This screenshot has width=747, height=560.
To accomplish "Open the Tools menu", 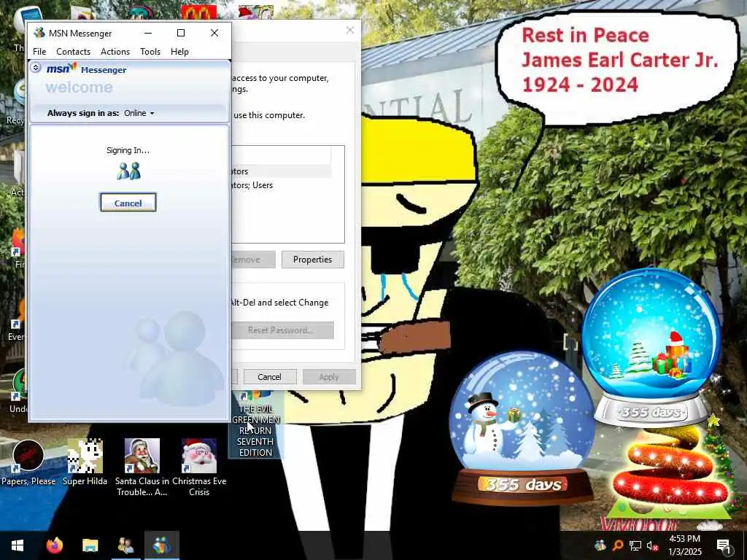I will (150, 52).
